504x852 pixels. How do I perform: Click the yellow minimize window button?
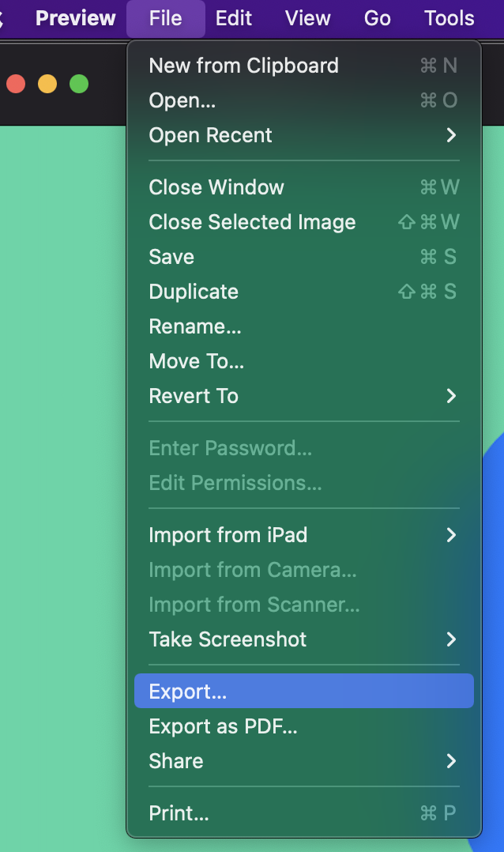tap(47, 85)
